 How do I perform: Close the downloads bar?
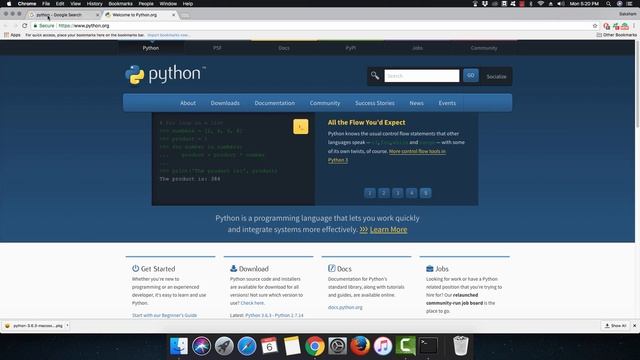(x=634, y=326)
